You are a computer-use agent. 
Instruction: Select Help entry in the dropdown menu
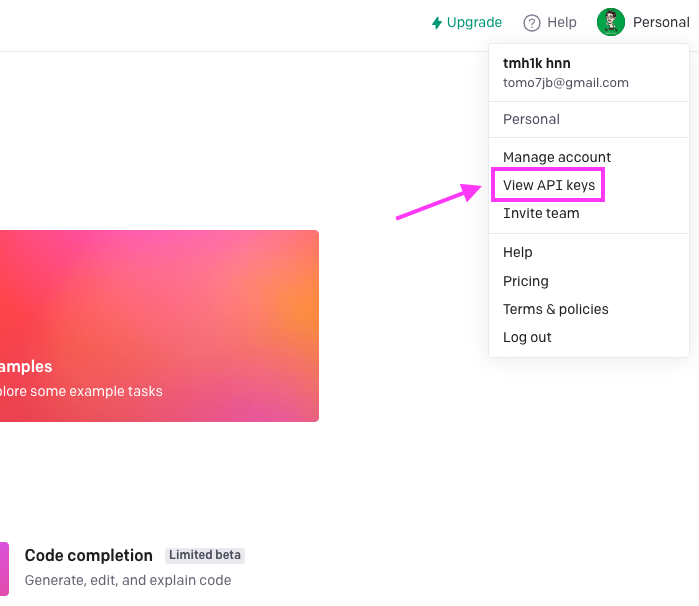[518, 252]
